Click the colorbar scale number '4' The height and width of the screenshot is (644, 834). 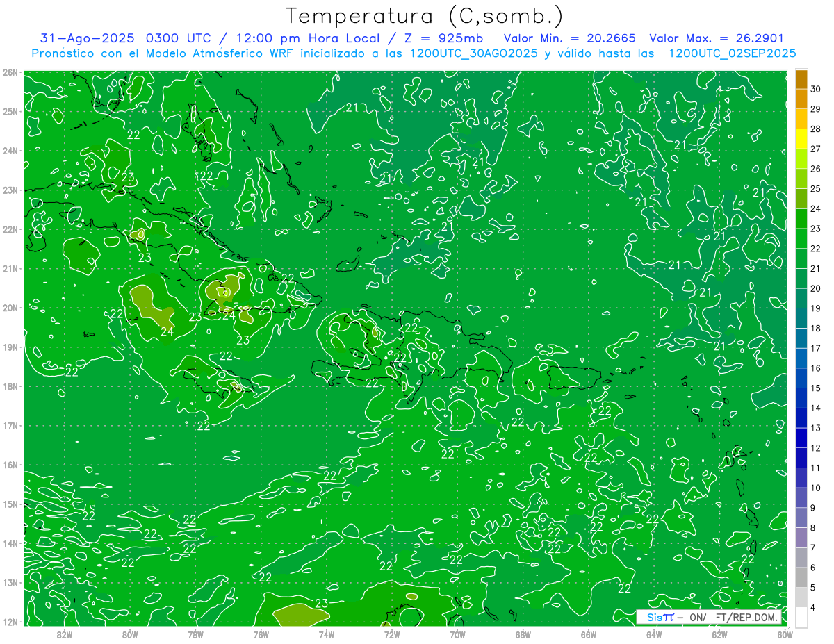[x=814, y=608]
